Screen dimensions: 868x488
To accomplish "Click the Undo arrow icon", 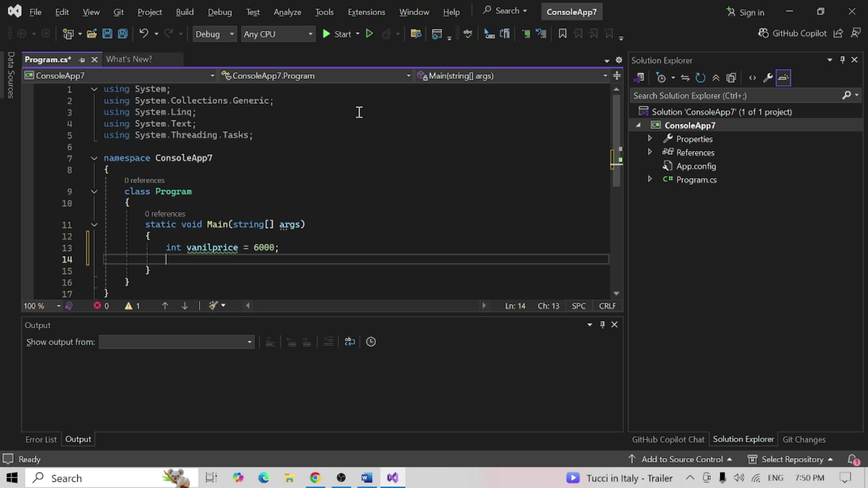I will point(144,33).
